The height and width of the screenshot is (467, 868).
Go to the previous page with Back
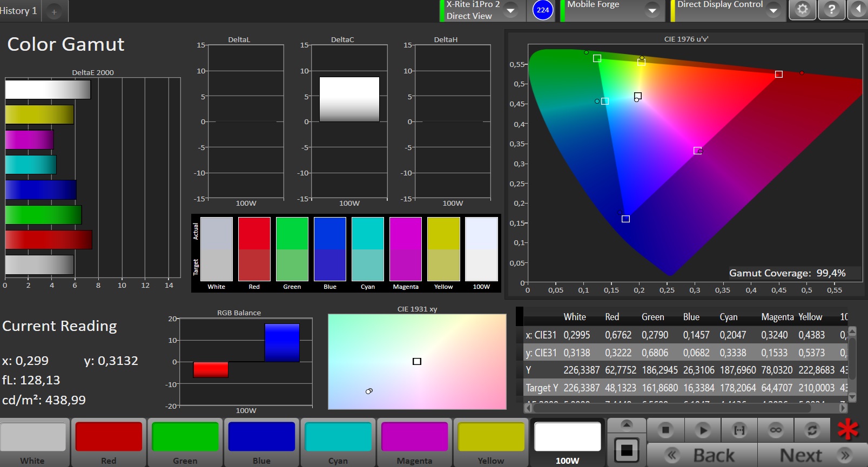pos(702,455)
